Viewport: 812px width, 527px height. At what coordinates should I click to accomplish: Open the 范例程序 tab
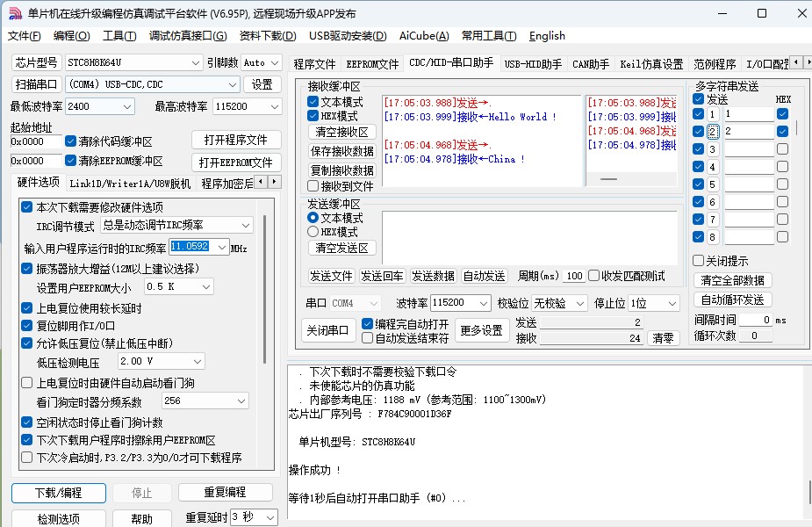point(715,64)
